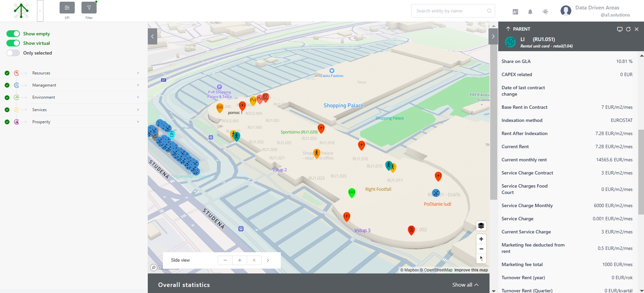This screenshot has height=293, width=644.
Task: Expand the Resources category arrow
Action: click(x=138, y=73)
